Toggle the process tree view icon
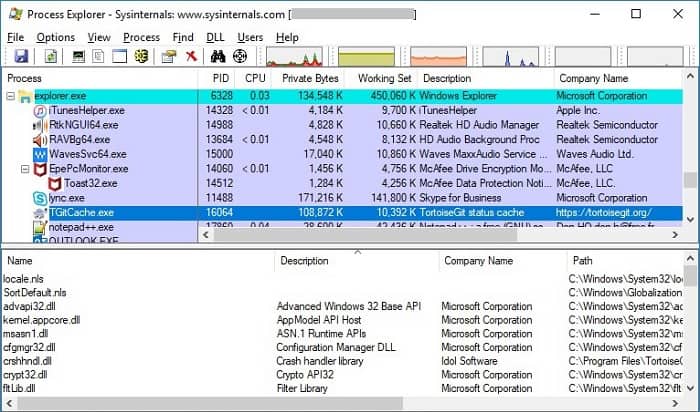The width and height of the screenshot is (700, 412). coord(99,56)
